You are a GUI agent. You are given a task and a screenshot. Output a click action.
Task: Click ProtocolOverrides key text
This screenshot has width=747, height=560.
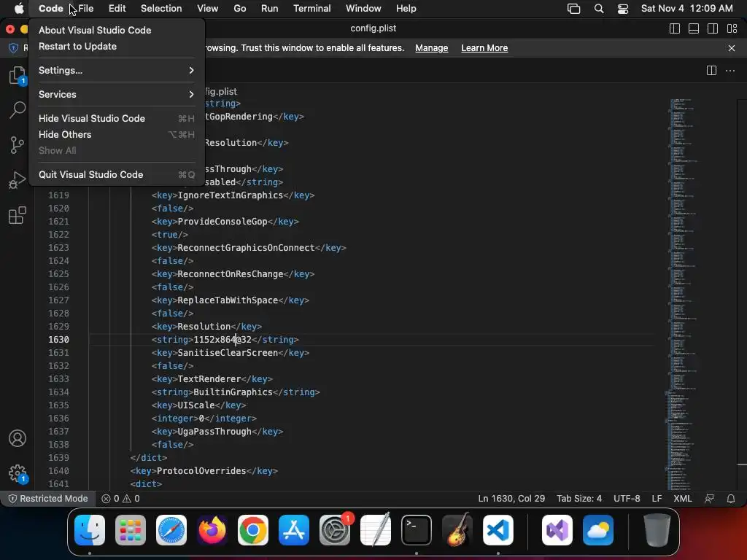pos(201,471)
